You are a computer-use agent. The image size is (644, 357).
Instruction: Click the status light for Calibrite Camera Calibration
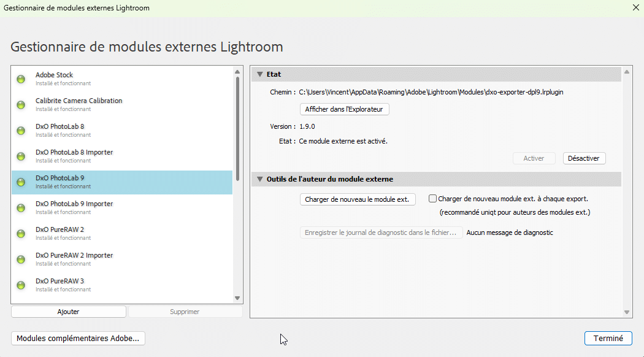[21, 105]
